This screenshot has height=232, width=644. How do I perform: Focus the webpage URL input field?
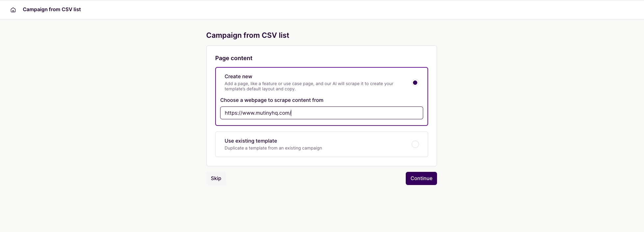[x=322, y=113]
